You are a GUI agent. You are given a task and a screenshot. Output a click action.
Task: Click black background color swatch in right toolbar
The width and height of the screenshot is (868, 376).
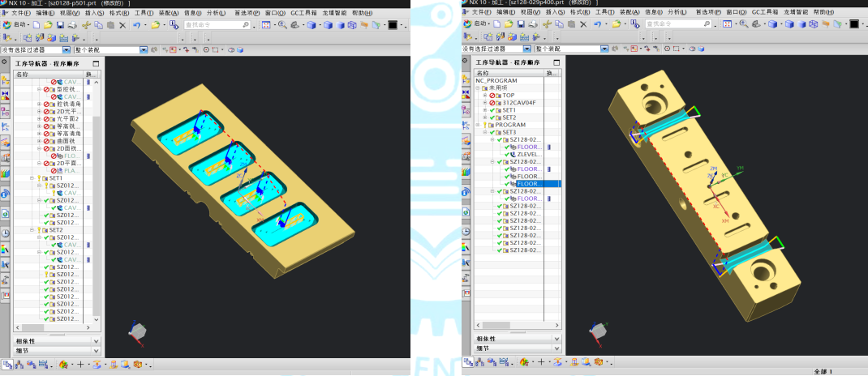(x=853, y=24)
